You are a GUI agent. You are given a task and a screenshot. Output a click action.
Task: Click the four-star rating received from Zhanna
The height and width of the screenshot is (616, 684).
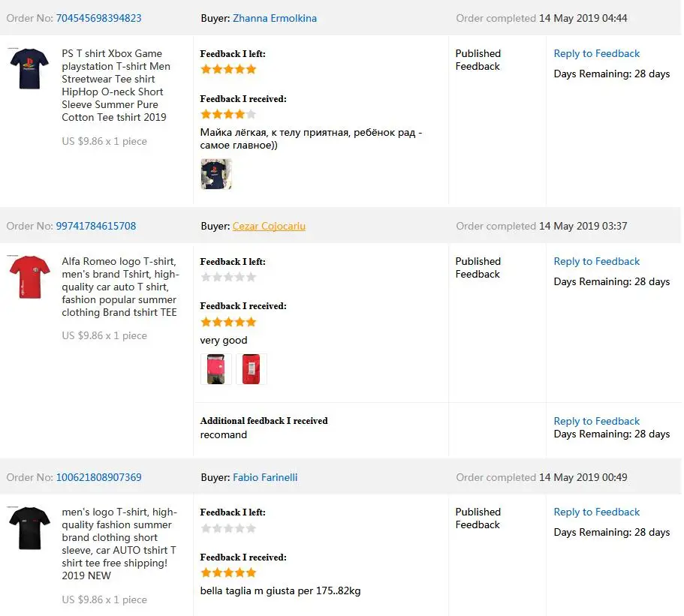(x=228, y=114)
